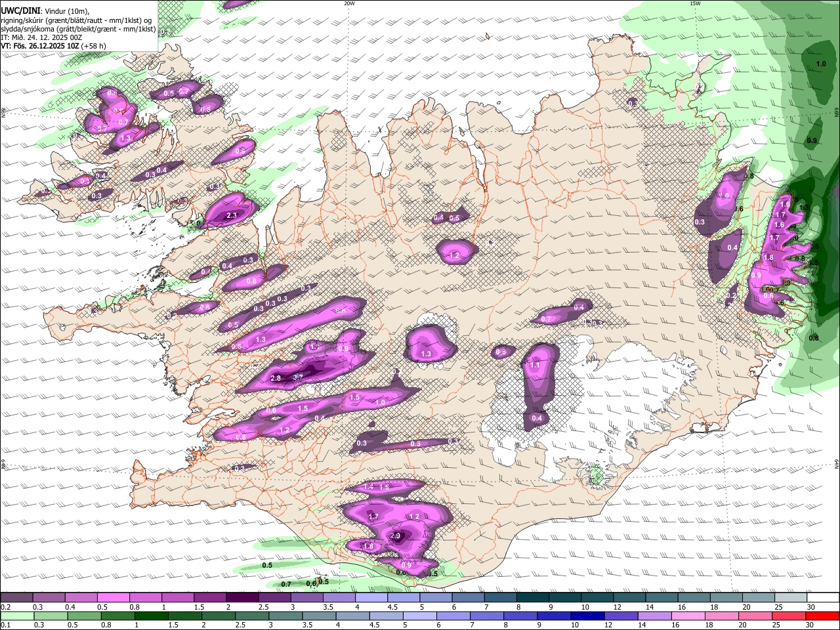Click the pink 0.5–0.8 swatch in upper legend row
The image size is (840, 630).
pyautogui.click(x=113, y=598)
